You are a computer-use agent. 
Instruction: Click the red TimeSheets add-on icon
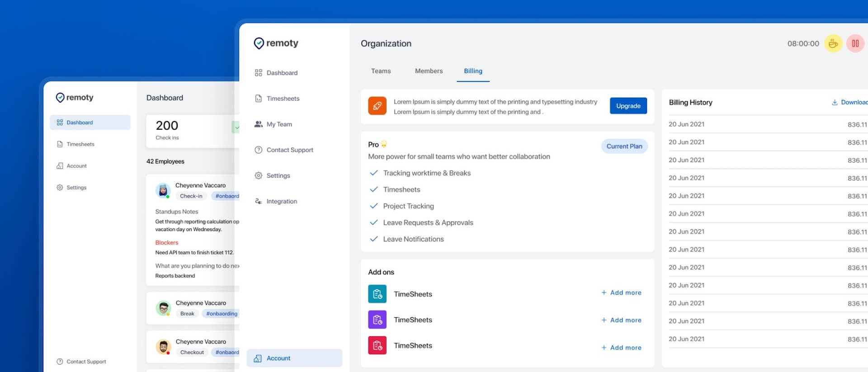[377, 345]
